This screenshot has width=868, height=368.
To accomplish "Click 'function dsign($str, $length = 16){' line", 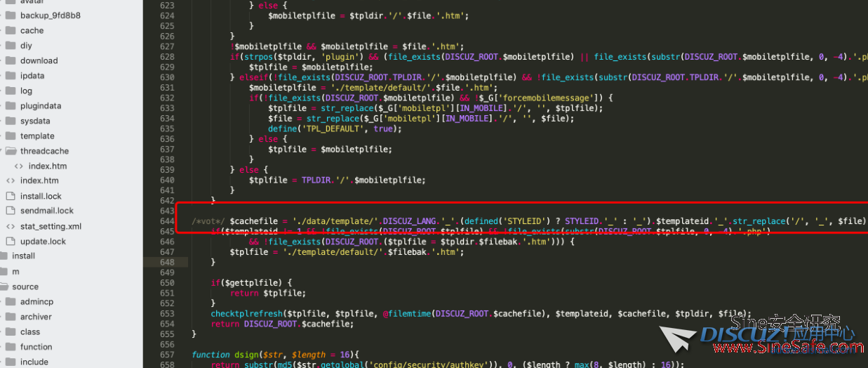I will click(276, 355).
